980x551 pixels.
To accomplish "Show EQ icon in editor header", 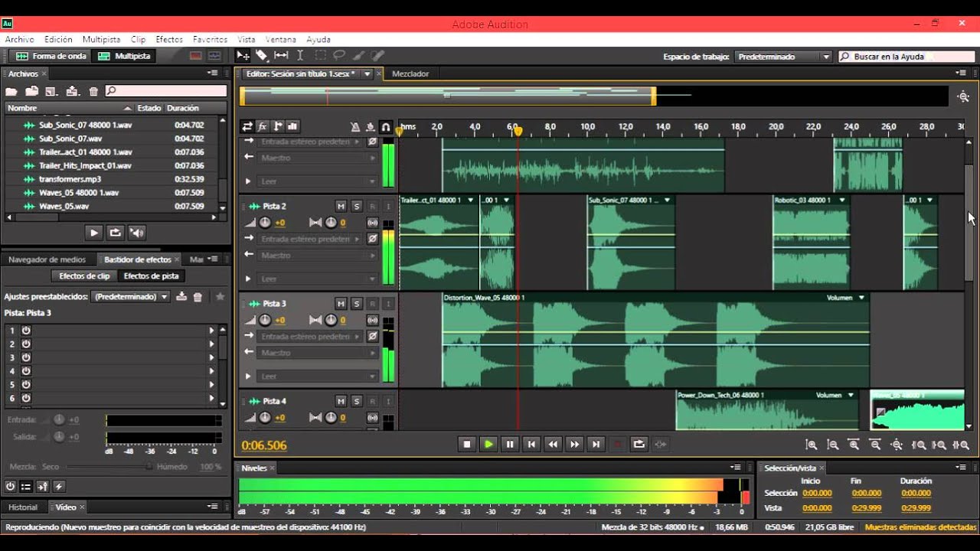I will click(293, 126).
